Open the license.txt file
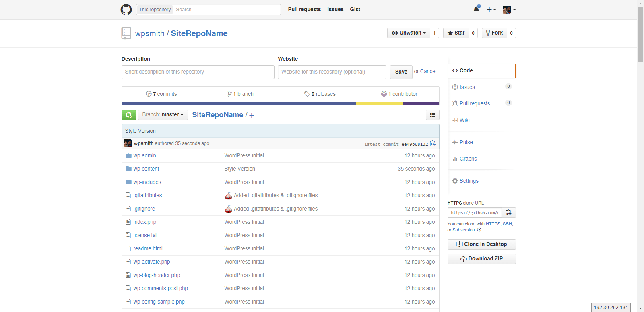 click(x=145, y=235)
